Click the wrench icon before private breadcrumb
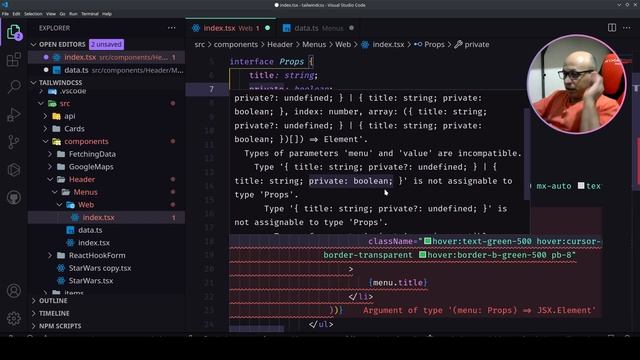 point(458,44)
